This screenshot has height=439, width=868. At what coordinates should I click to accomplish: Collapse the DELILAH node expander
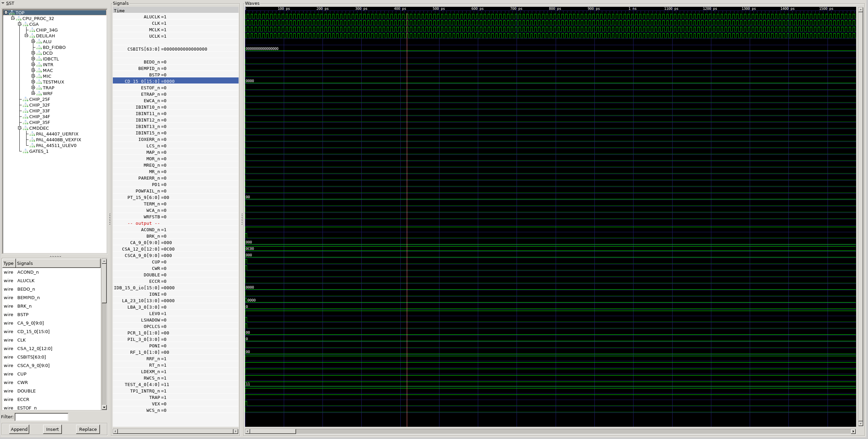click(26, 36)
